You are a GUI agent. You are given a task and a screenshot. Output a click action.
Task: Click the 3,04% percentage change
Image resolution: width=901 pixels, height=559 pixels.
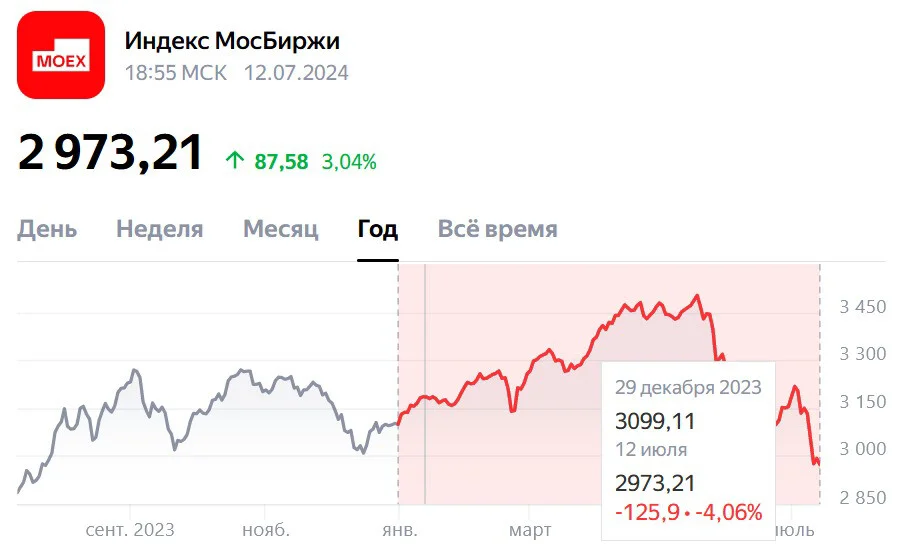point(349,161)
